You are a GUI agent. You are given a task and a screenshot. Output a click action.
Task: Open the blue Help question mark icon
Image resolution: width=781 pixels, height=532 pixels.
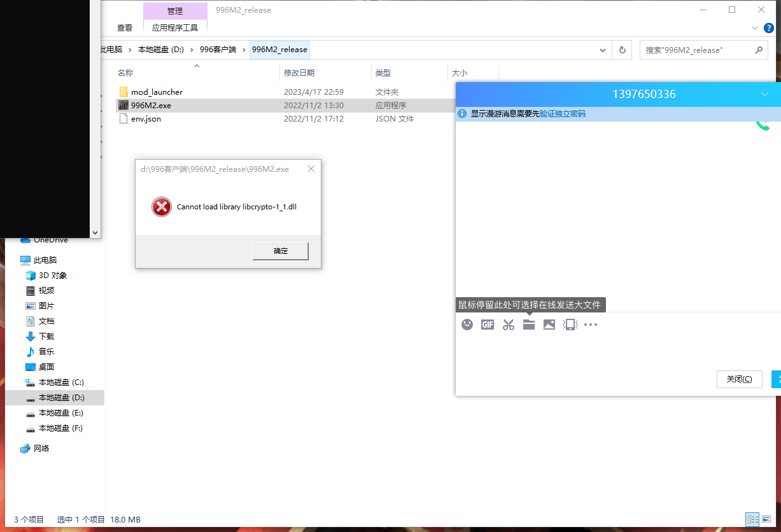coord(769,28)
